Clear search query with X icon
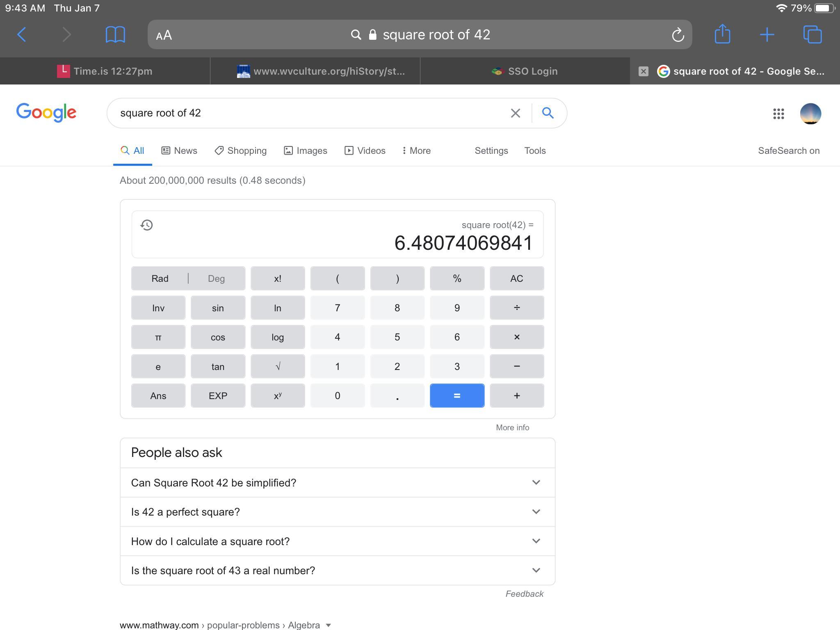Viewport: 840px width, 630px height. [515, 113]
